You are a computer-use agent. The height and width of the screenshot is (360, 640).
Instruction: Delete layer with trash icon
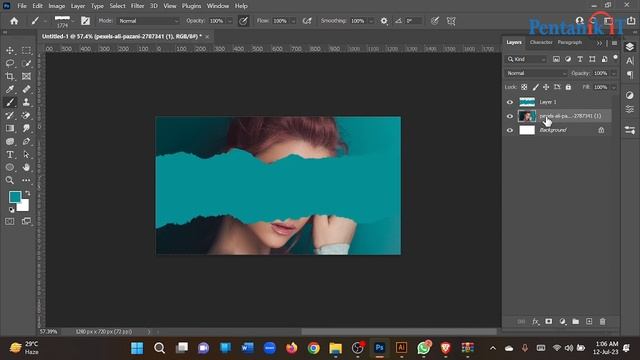(x=602, y=322)
